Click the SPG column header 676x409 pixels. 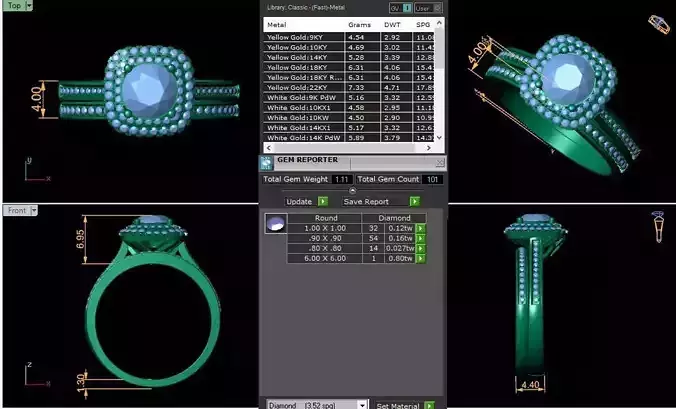coord(423,25)
